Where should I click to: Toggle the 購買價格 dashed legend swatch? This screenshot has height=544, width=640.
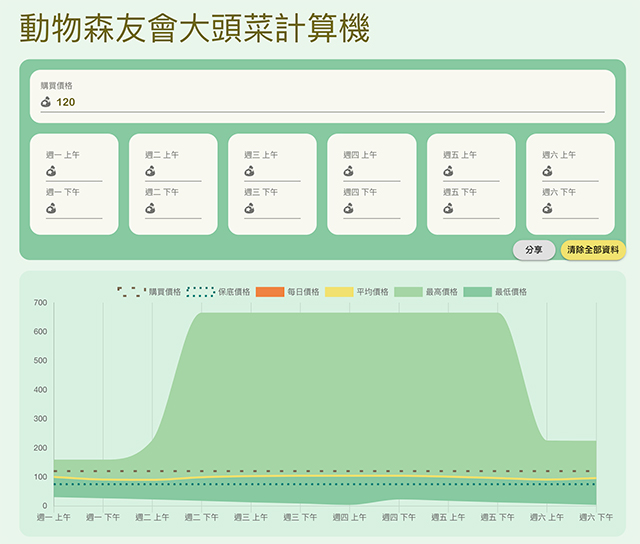(131, 292)
